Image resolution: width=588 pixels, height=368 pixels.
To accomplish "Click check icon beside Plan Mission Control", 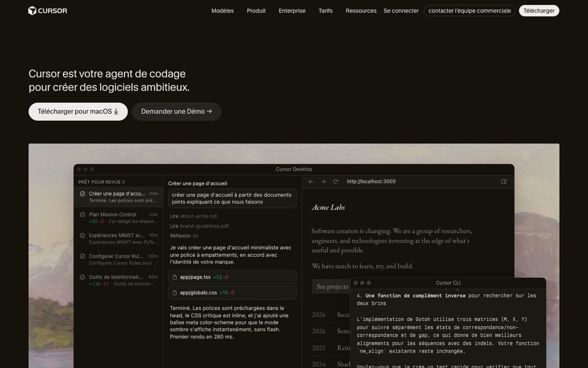I will point(82,214).
